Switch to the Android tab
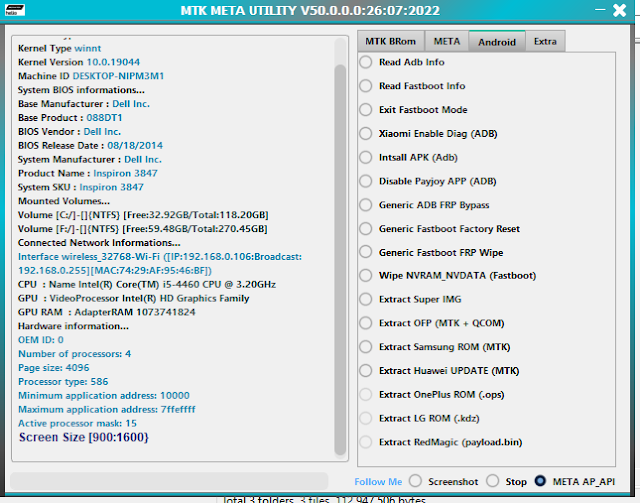The height and width of the screenshot is (503, 640). click(497, 42)
